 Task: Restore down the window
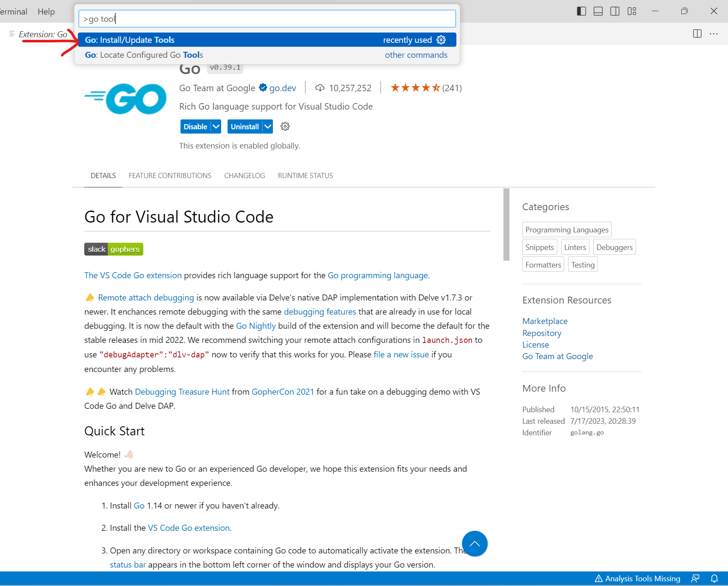tap(684, 11)
